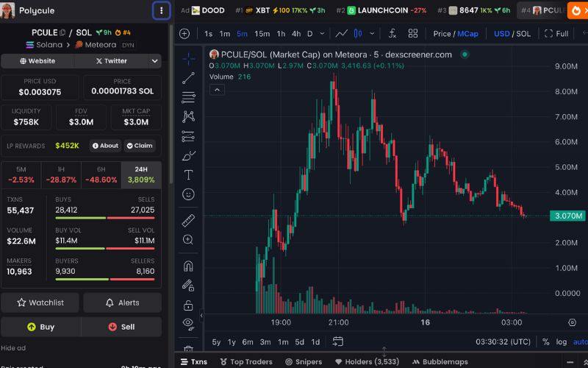Hide all drawings with the eye icon
The image size is (588, 368).
188,324
